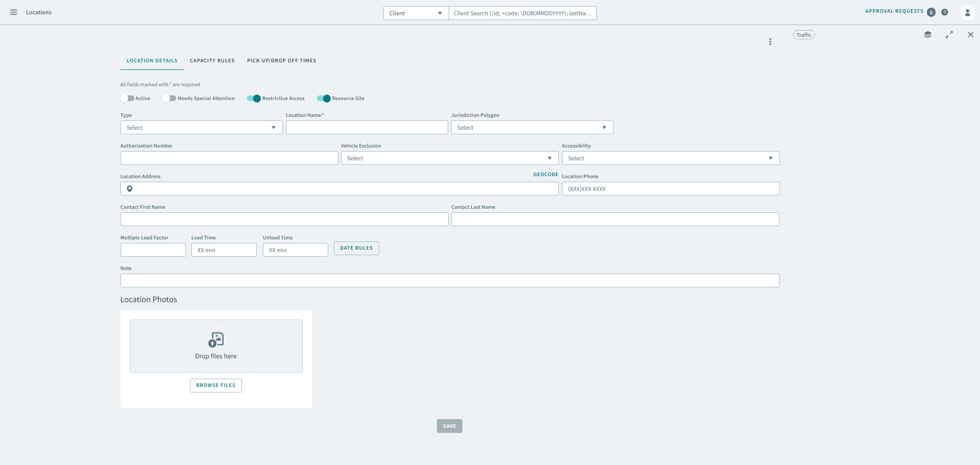Open the user profile avatar

pos(967,12)
